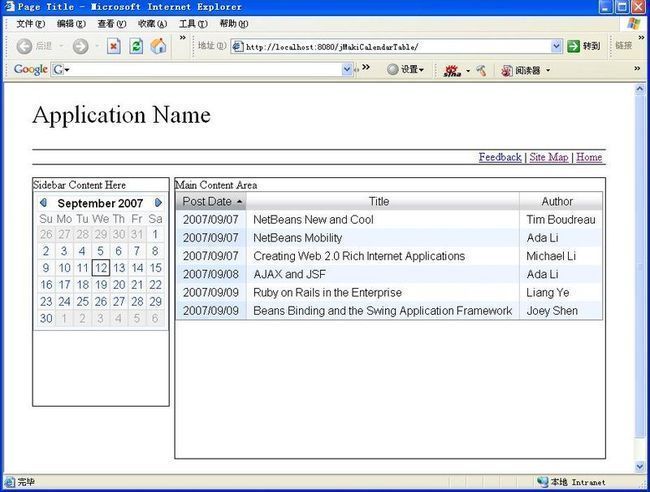
Task: Select September 20 in the calendar
Action: 119,285
